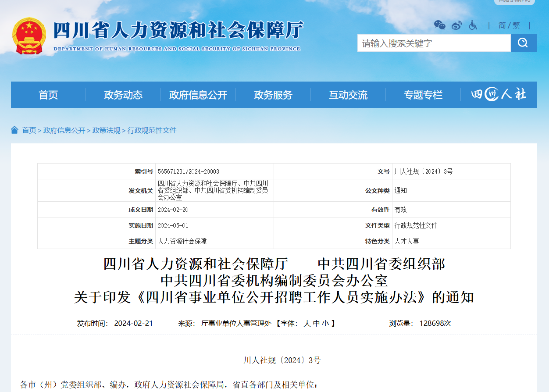Open the 政府信息公开 menu

point(198,95)
